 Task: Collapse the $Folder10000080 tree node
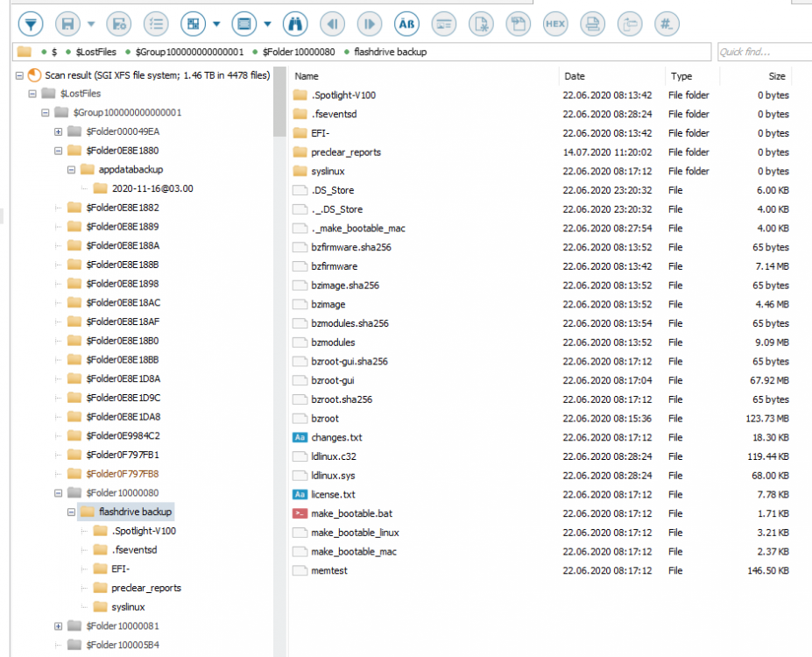click(58, 493)
